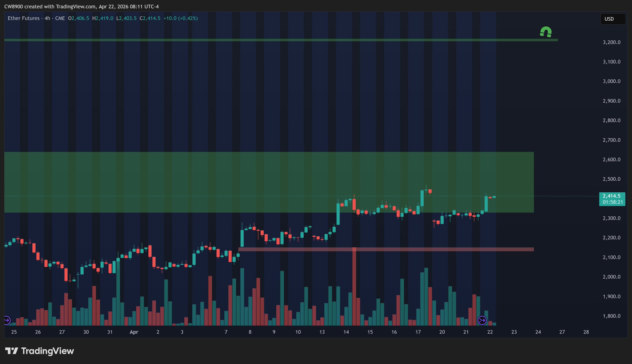Click the purple contract-roll marker at far left edge
The image size is (632, 364).
6,320
